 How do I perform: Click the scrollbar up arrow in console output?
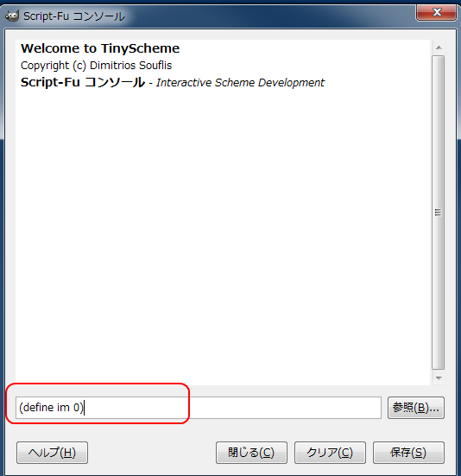[439, 48]
